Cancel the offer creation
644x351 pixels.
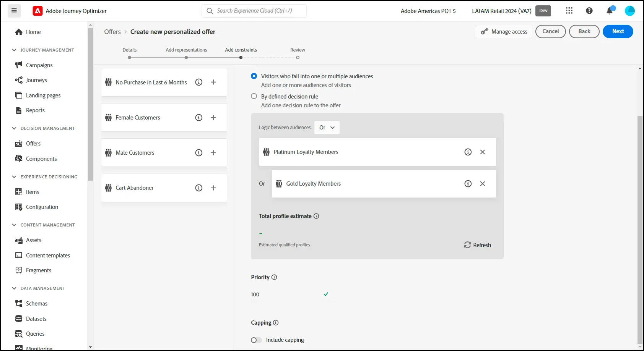coord(551,31)
